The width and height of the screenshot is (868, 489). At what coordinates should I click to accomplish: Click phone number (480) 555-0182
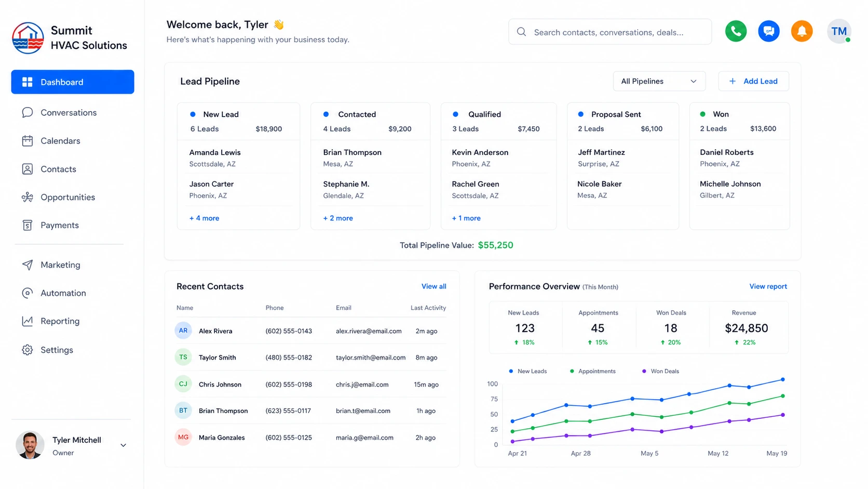coord(289,358)
